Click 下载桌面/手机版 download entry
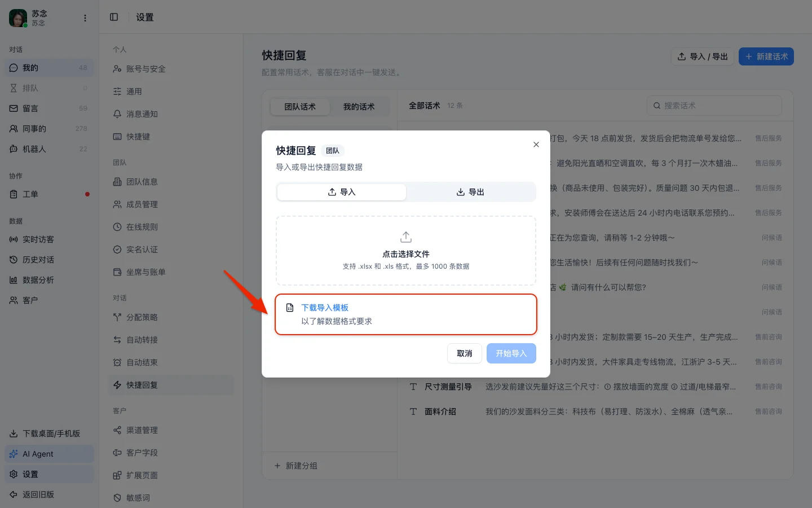This screenshot has width=812, height=508. coord(49,433)
